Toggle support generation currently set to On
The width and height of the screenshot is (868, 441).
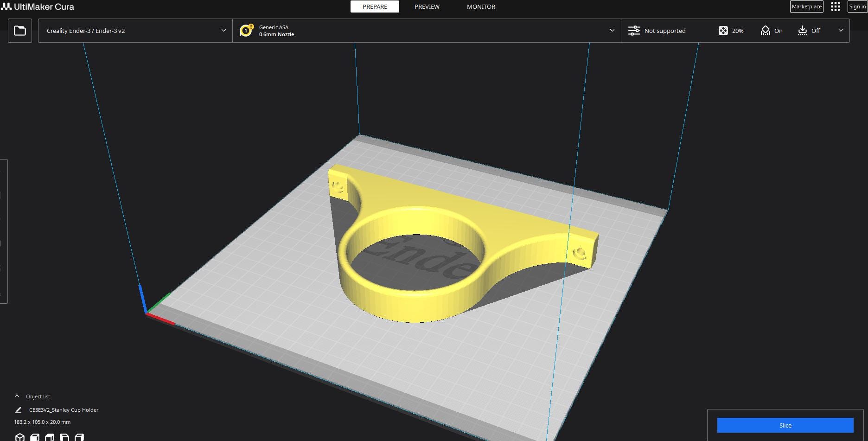(x=771, y=31)
